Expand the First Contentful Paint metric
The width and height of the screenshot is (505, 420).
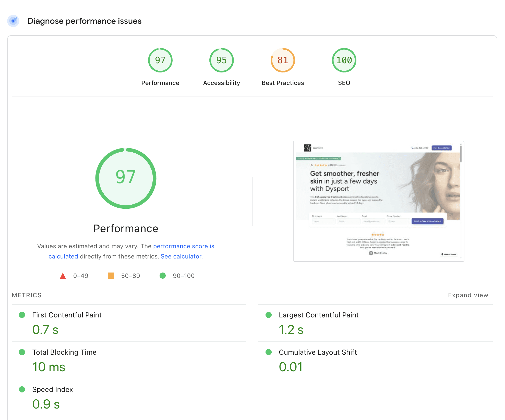coord(67,315)
